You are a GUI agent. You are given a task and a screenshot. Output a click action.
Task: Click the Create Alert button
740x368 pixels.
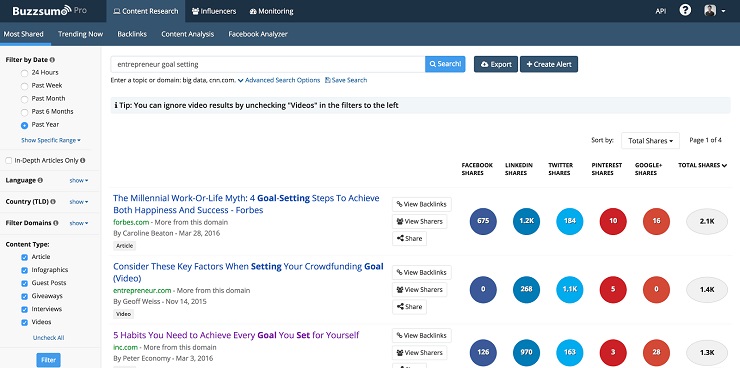[x=549, y=64]
